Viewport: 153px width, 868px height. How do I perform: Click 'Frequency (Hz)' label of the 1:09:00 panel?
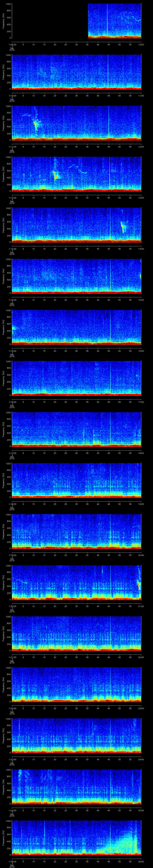[x=3, y=21]
